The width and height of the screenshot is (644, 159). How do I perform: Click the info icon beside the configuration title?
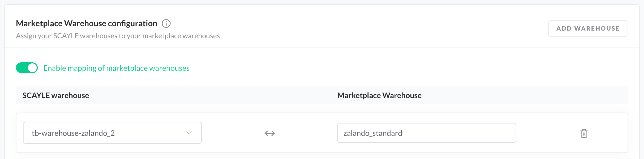pyautogui.click(x=166, y=24)
